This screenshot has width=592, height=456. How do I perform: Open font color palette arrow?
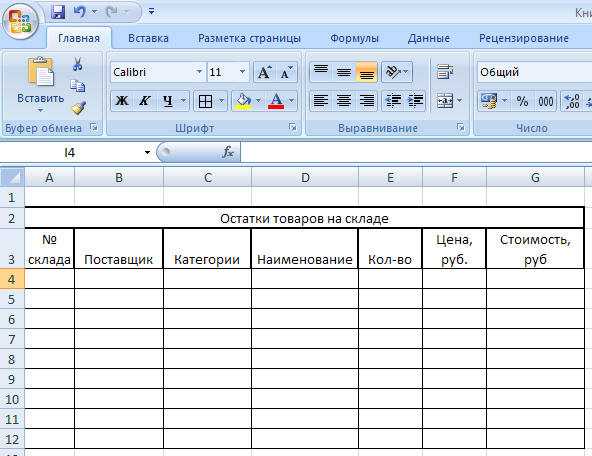pyautogui.click(x=291, y=101)
